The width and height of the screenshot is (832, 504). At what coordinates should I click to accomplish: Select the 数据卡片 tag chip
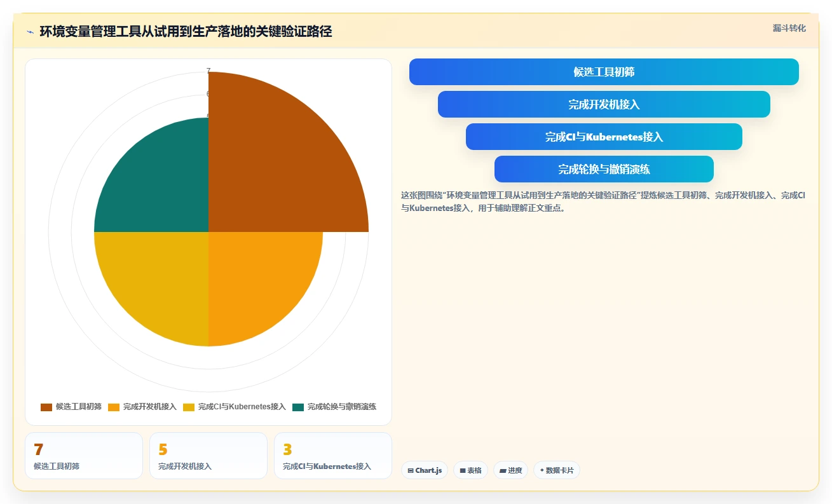pyautogui.click(x=557, y=470)
